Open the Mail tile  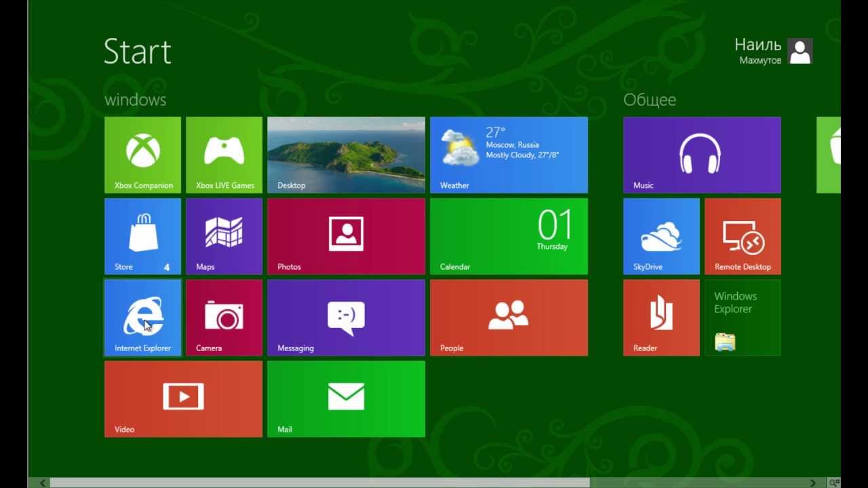point(346,399)
